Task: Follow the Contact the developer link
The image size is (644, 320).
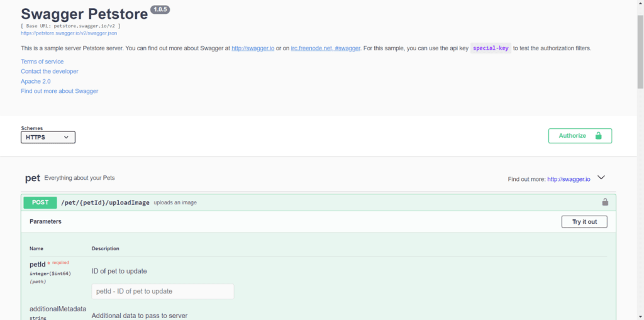Action: click(x=50, y=72)
